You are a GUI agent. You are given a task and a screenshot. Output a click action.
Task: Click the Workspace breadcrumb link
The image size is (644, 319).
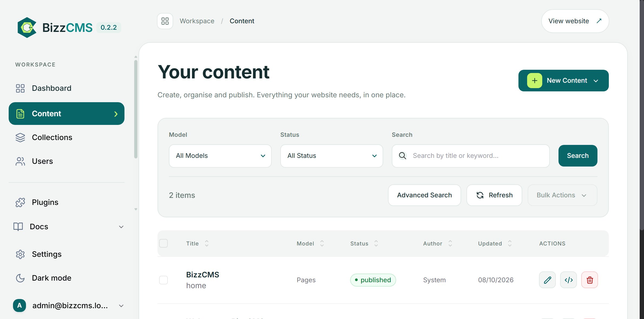point(197,21)
